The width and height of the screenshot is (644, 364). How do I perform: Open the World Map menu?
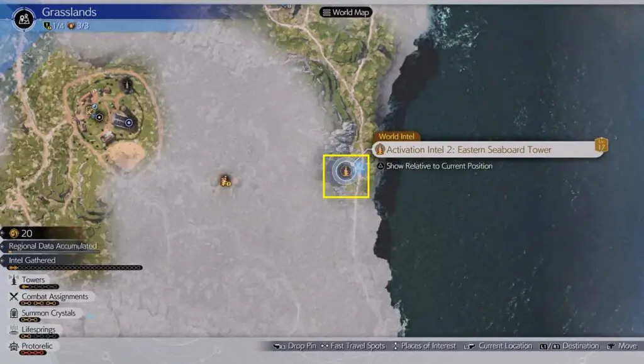pyautogui.click(x=345, y=12)
